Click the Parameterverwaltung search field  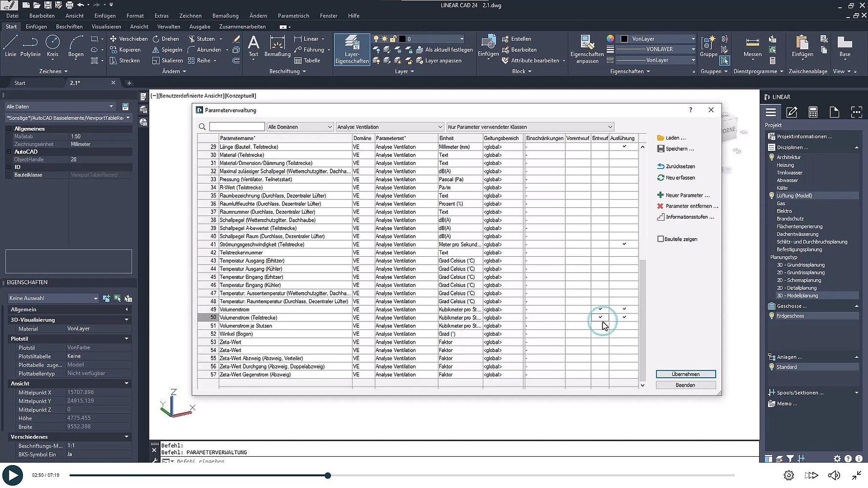point(237,126)
